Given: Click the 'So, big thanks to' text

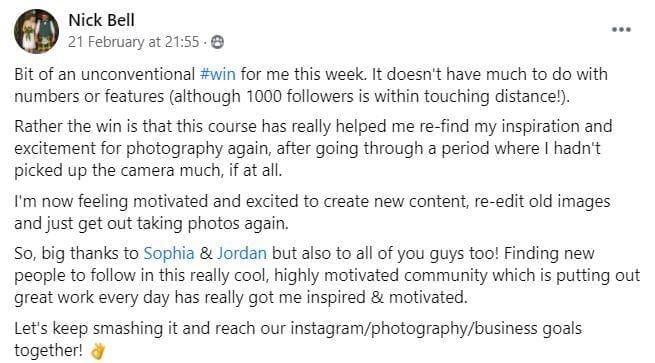Looking at the screenshot, I should point(76,254).
